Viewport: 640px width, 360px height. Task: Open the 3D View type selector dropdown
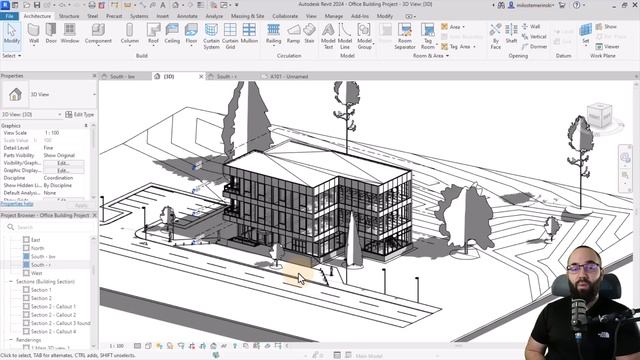(94, 94)
